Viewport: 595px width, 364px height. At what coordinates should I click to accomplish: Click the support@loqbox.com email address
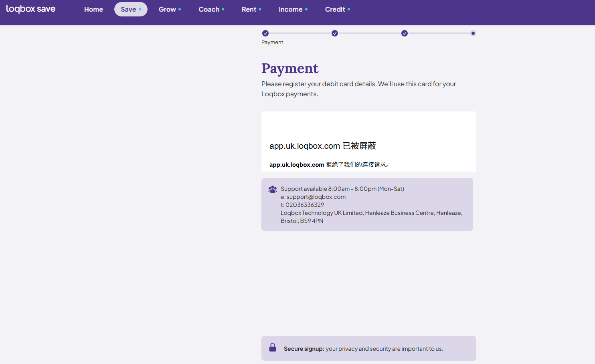tap(316, 197)
